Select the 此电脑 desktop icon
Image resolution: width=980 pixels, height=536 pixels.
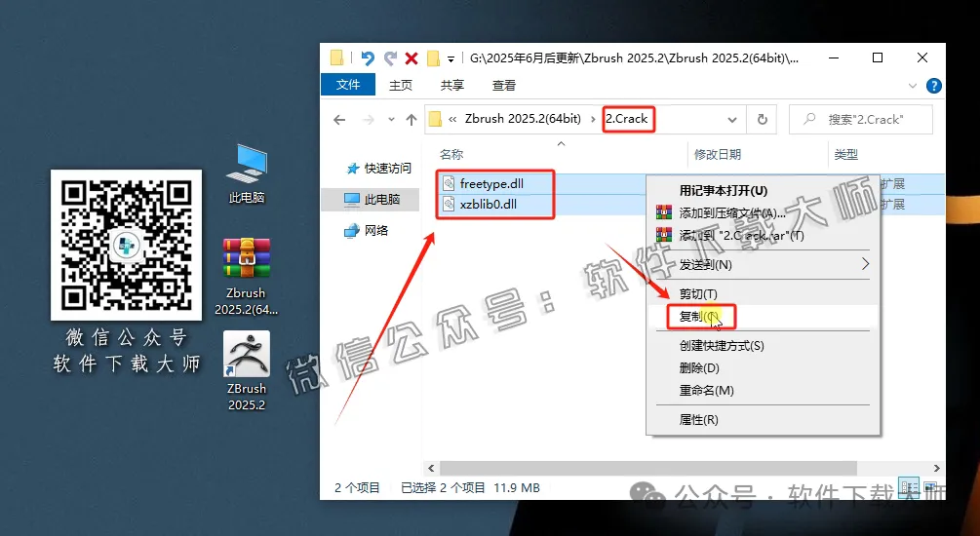point(247,174)
